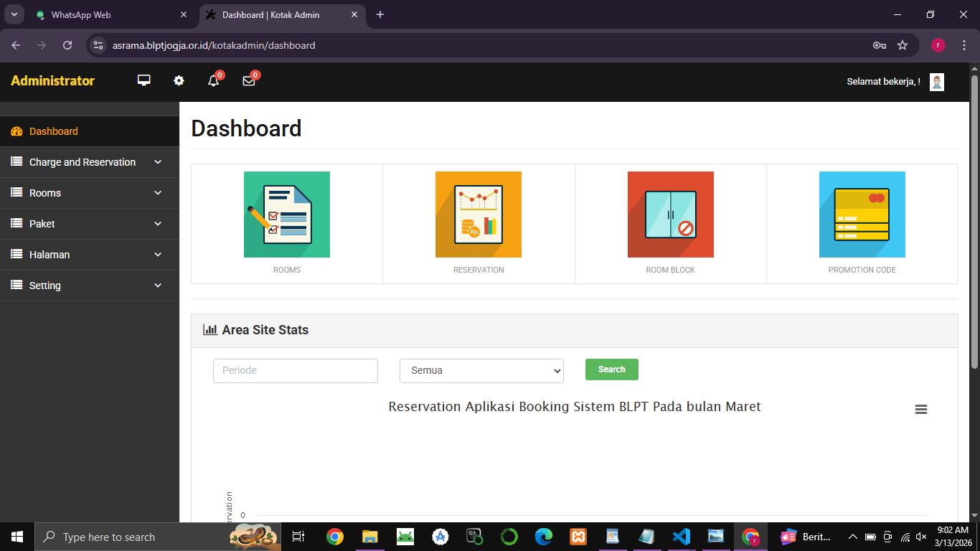Open the Room Block tile

click(x=670, y=215)
